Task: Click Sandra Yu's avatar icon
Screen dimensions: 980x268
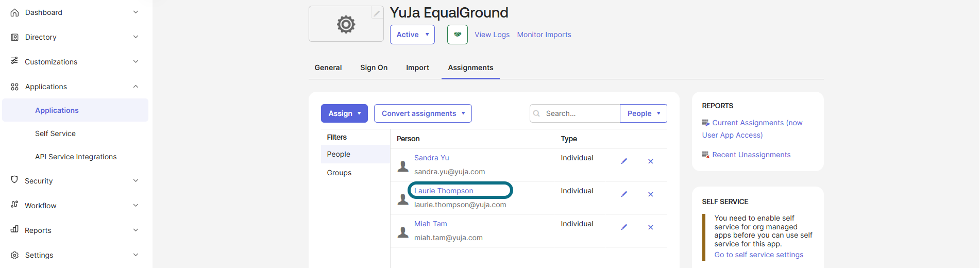Action: (x=403, y=166)
